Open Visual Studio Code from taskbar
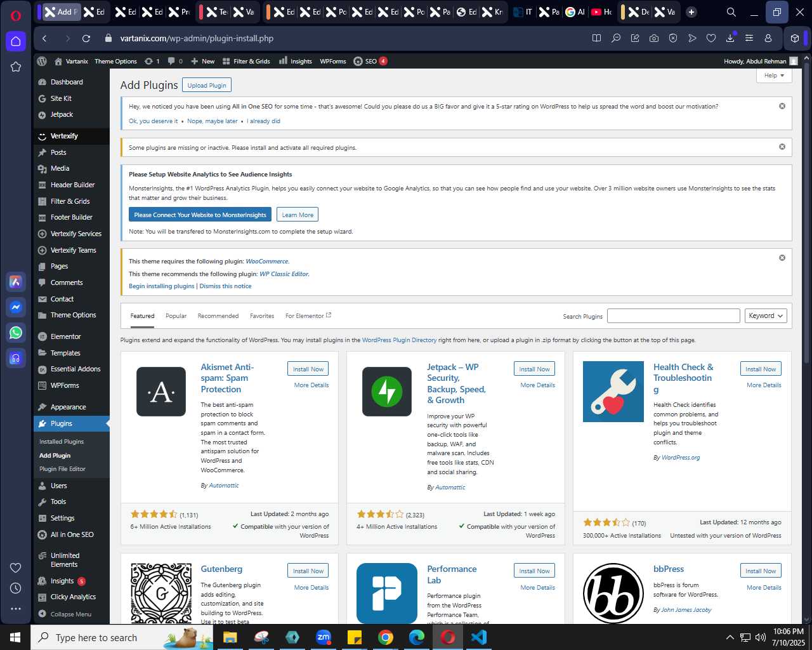Screen dimensions: 812x650 click(479, 637)
